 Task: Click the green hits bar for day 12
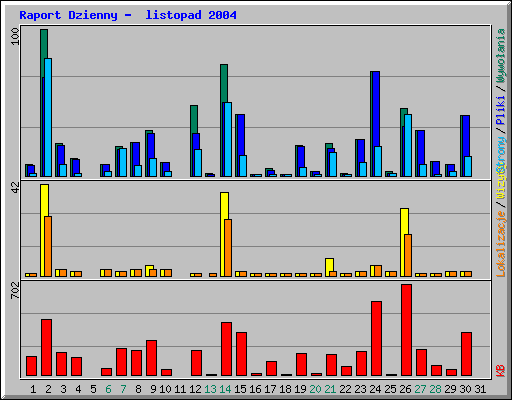(194, 119)
